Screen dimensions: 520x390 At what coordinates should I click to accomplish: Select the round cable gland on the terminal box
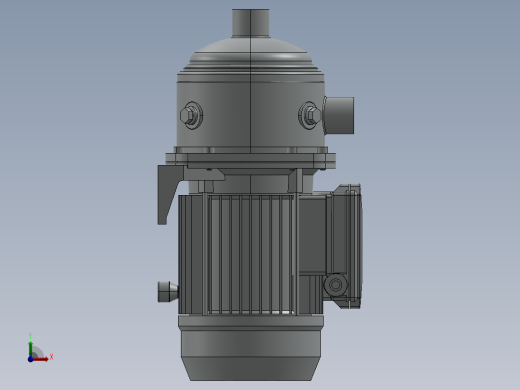tap(336, 285)
